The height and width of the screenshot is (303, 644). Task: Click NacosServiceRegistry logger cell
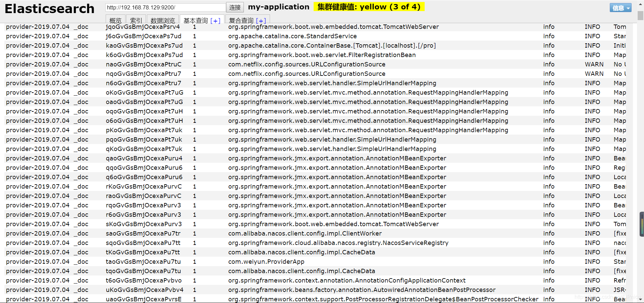click(x=338, y=243)
